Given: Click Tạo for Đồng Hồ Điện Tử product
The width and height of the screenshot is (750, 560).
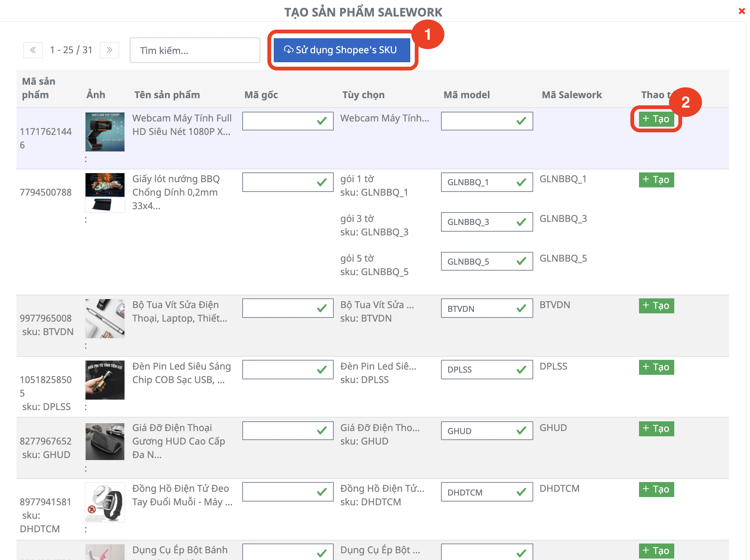Looking at the screenshot, I should (656, 490).
